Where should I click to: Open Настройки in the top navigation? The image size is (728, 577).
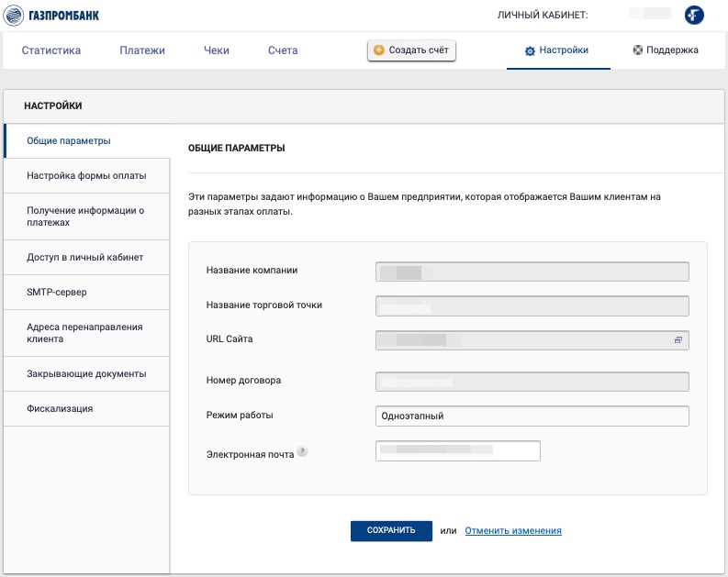tap(556, 50)
